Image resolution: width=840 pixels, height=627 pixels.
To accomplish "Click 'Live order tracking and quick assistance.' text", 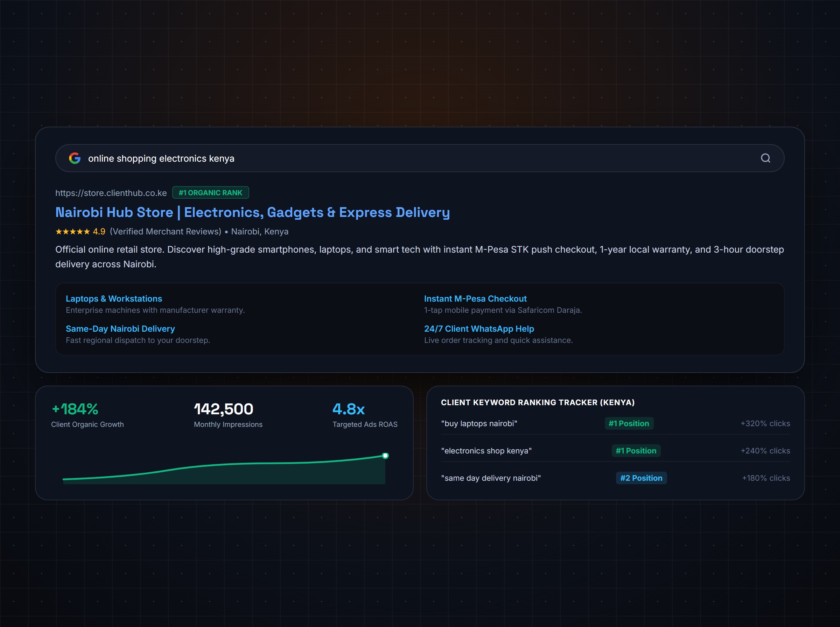I will point(498,340).
